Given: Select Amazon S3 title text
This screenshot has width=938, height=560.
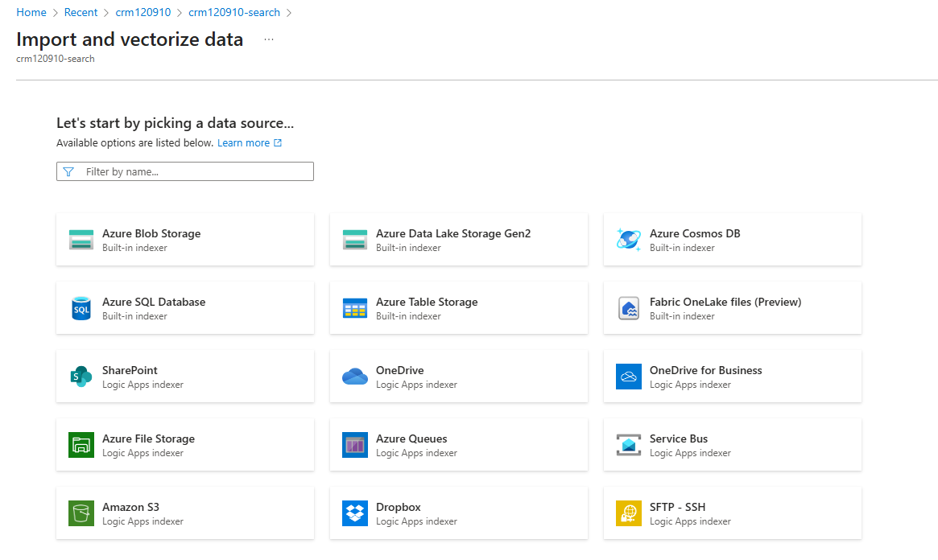Looking at the screenshot, I should tap(131, 508).
